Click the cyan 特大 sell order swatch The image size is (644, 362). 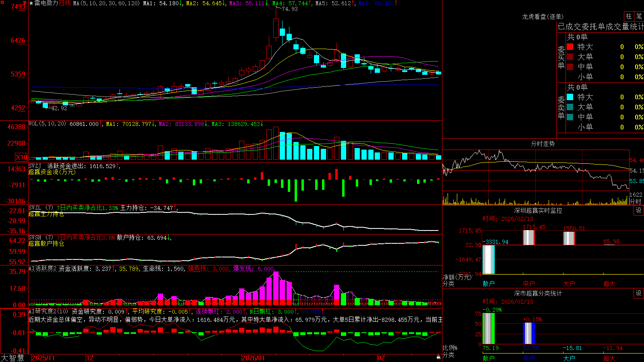pos(570,97)
